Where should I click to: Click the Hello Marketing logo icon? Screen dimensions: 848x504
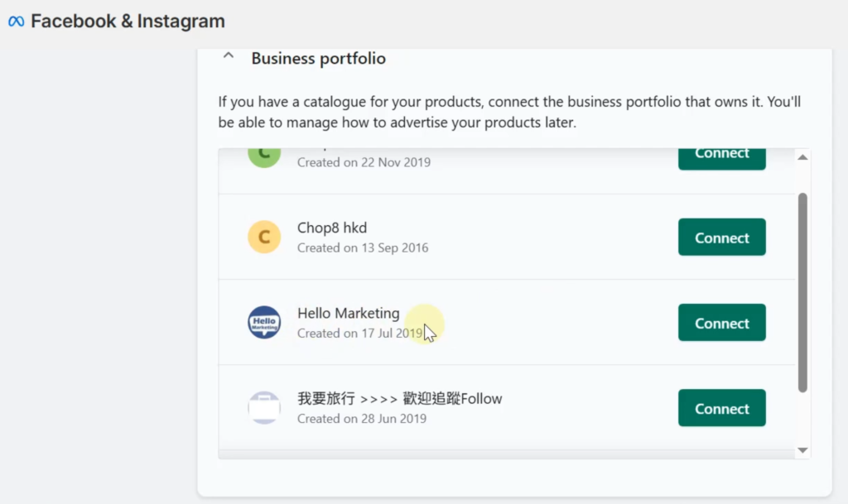[x=264, y=323]
